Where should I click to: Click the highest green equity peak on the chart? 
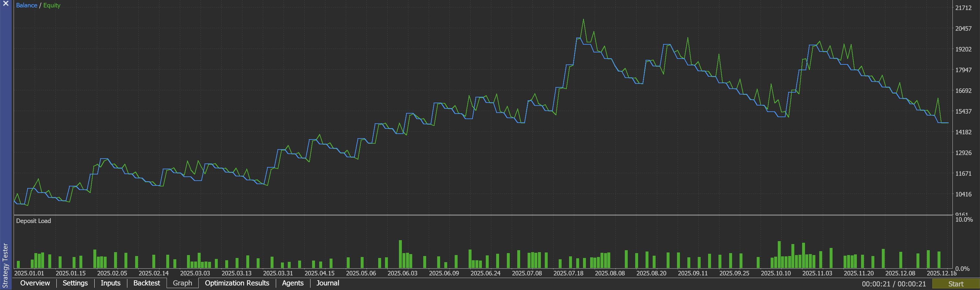coord(583,20)
